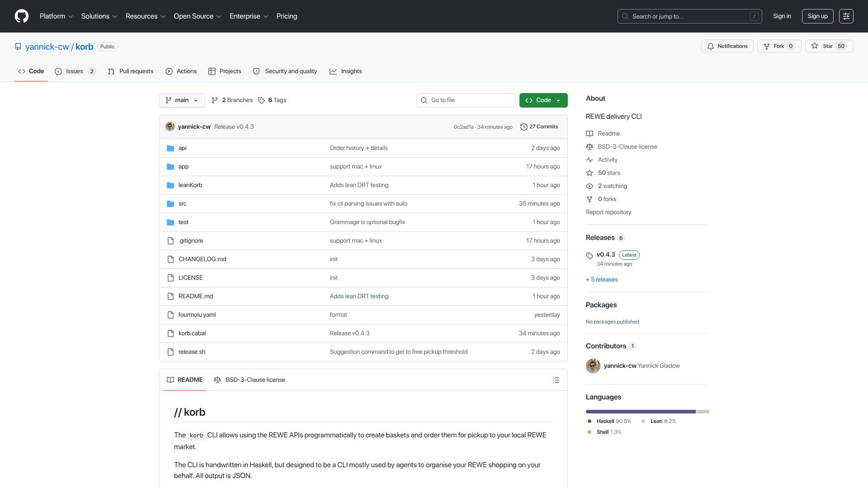This screenshot has height=488, width=868.
Task: Click the Sign up button
Action: (x=817, y=16)
